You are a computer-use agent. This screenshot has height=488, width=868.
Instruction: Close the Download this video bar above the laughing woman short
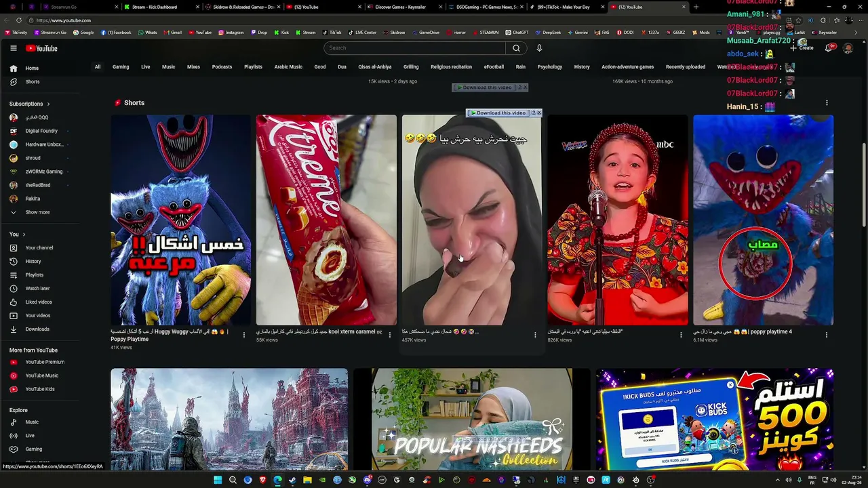click(539, 113)
